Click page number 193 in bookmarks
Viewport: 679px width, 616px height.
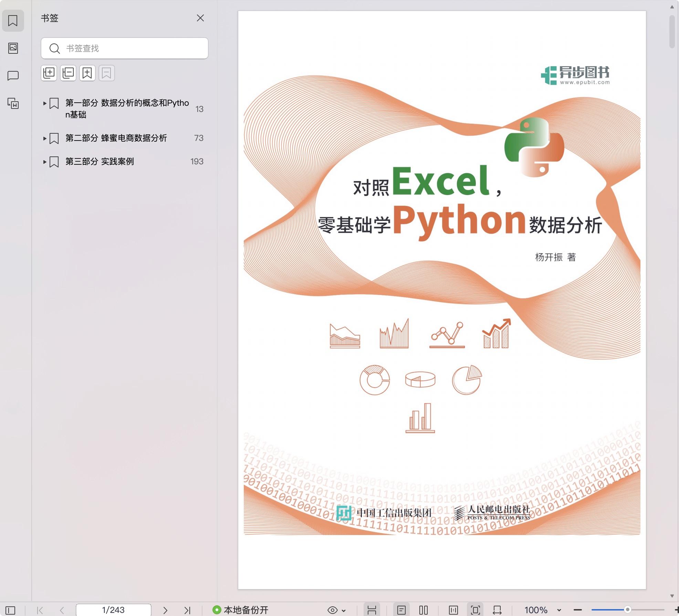(197, 161)
